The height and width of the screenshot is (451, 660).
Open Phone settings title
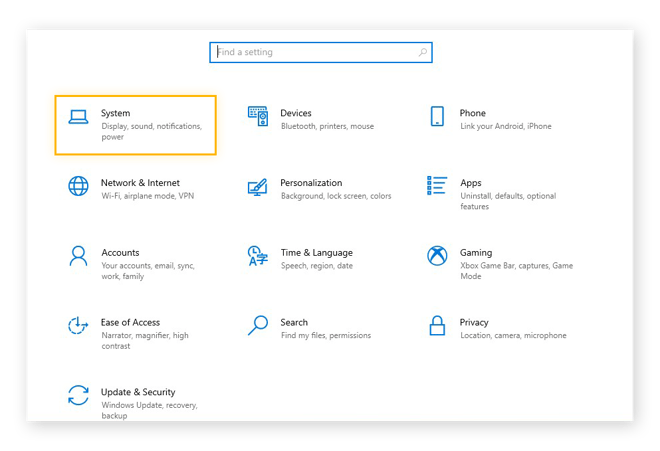pos(473,113)
